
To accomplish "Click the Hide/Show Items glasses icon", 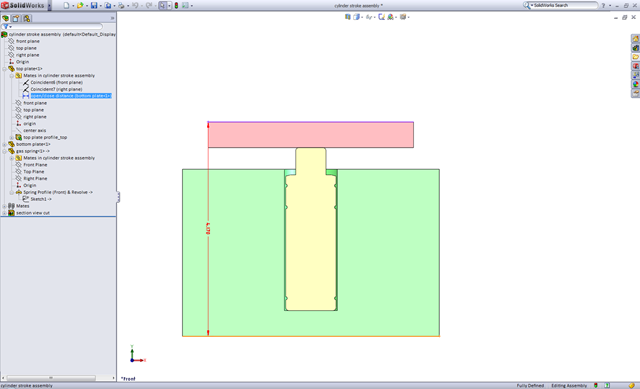I will [369, 17].
